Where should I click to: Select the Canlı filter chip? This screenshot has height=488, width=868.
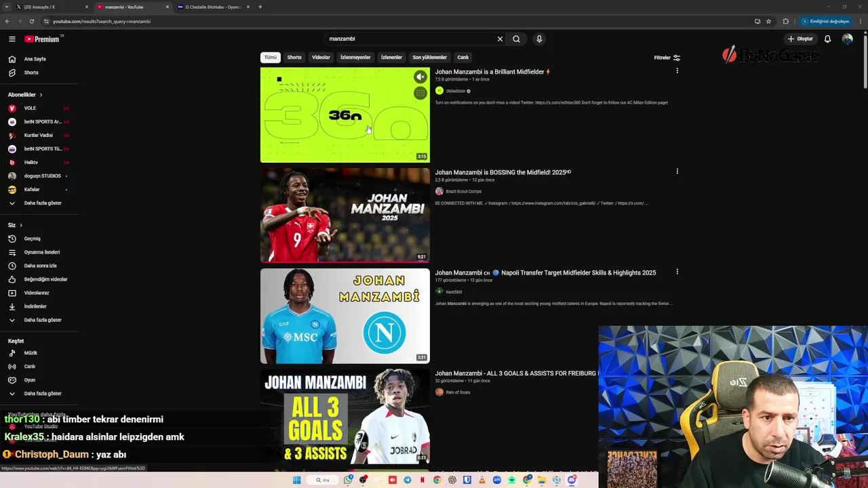tap(463, 58)
